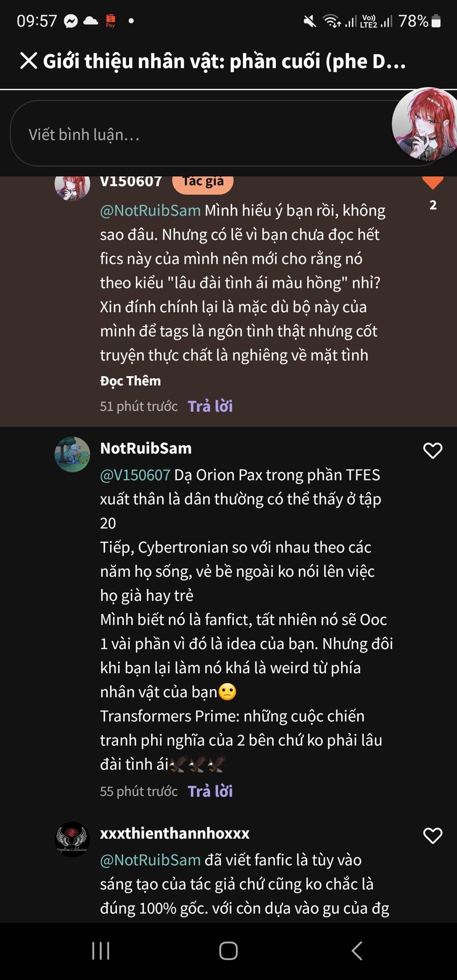Tap @NotRuibSam mention in V150607's comment
Screen dimensions: 457x980
pos(150,210)
